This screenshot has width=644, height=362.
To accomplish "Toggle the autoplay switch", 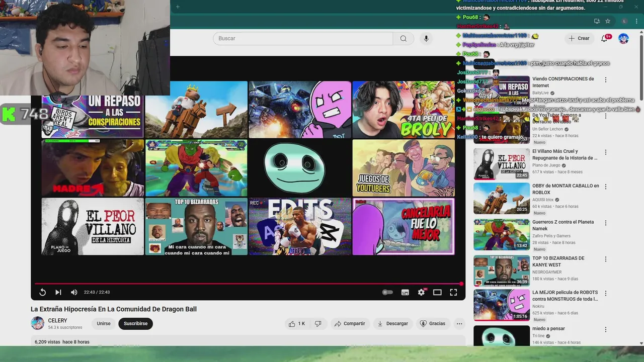I will point(387,292).
